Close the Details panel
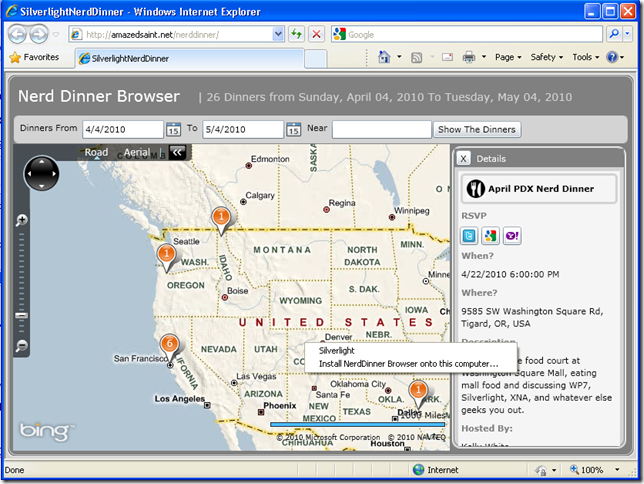This screenshot has width=644, height=484. [x=463, y=158]
